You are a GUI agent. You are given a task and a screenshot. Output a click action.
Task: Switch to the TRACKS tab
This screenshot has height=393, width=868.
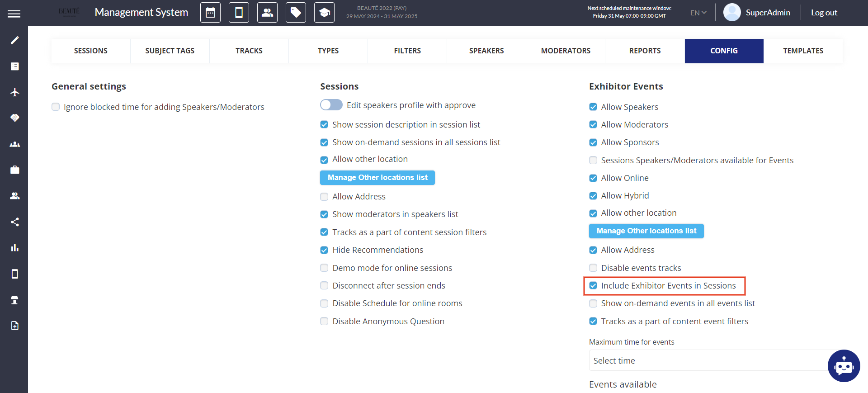tap(249, 51)
